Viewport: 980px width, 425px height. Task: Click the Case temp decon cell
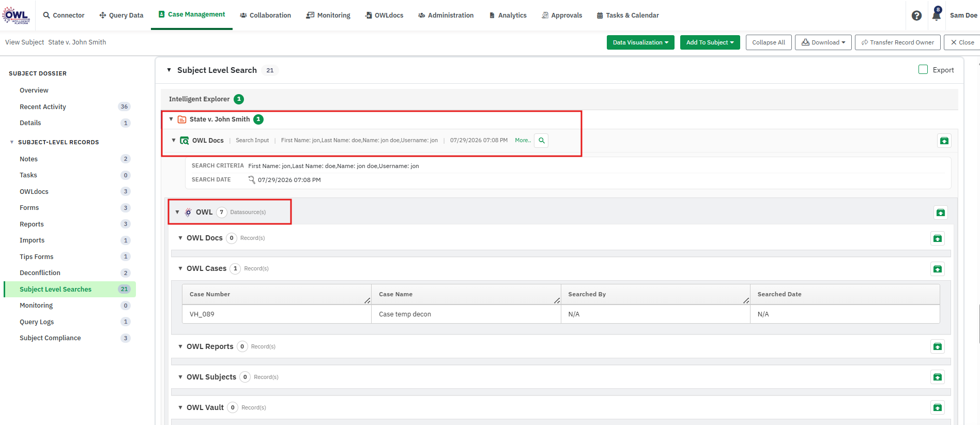[466, 314]
